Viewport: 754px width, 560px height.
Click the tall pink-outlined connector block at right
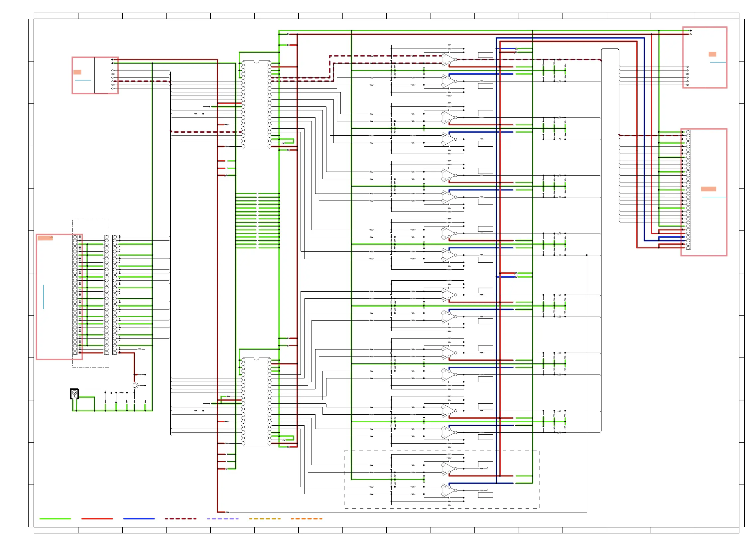coord(704,192)
